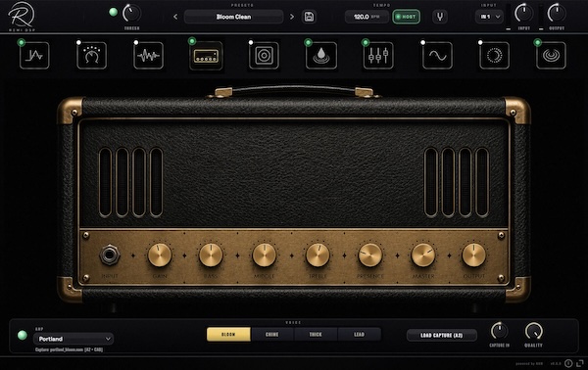The width and height of the screenshot is (588, 370).
Task: Click the QUALITY knob
Action: (x=534, y=331)
